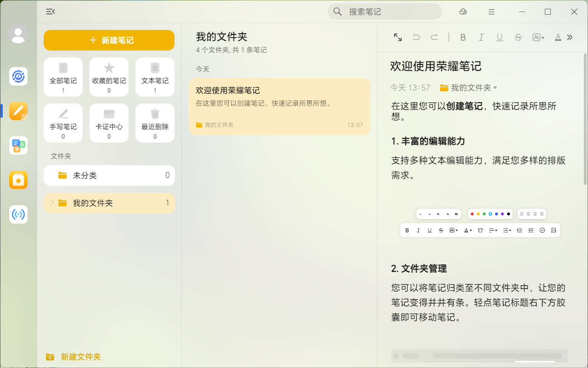Open the text size dropdown in toolbar

tap(538, 38)
